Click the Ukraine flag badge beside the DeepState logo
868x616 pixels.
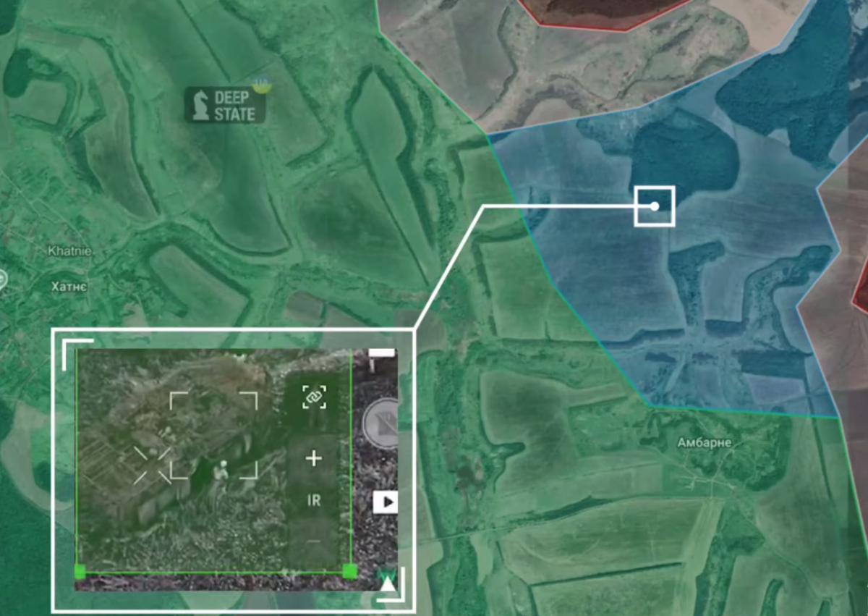260,85
